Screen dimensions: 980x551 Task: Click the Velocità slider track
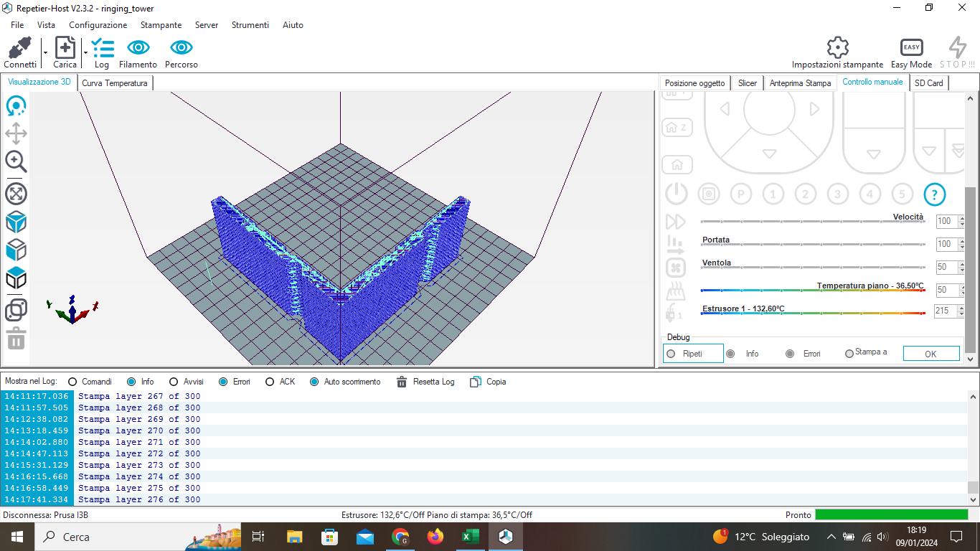click(812, 222)
